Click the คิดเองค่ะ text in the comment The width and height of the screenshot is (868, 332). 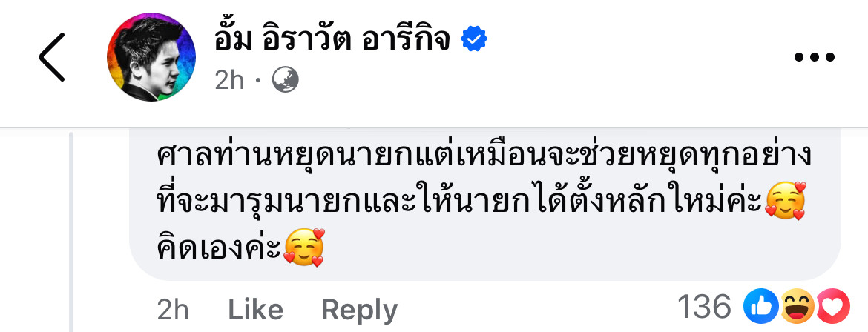[219, 248]
